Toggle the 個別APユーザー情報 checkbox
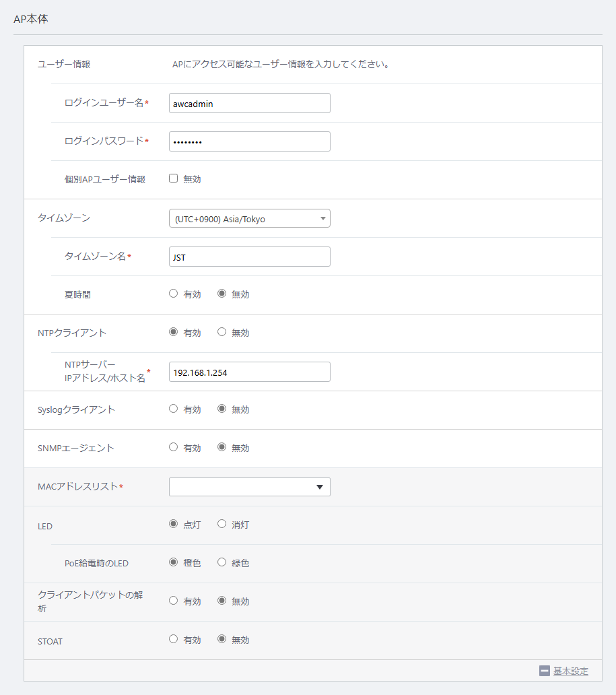The height and width of the screenshot is (695, 616). point(173,178)
